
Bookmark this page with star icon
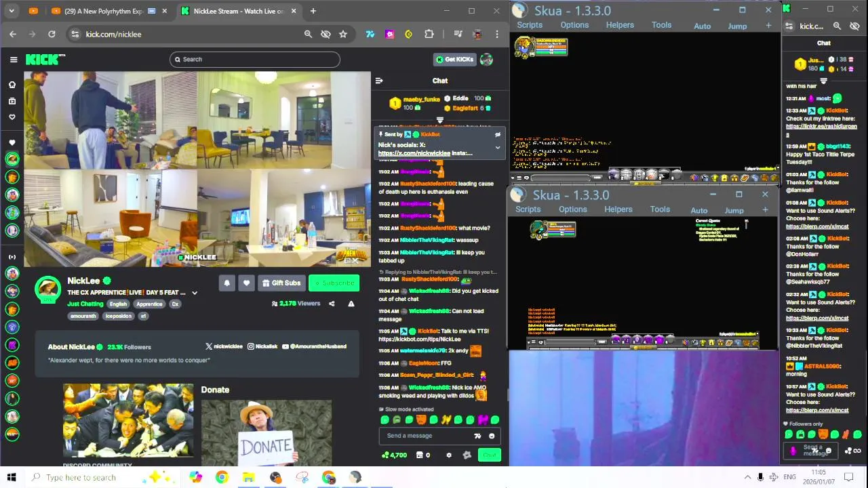pyautogui.click(x=343, y=34)
